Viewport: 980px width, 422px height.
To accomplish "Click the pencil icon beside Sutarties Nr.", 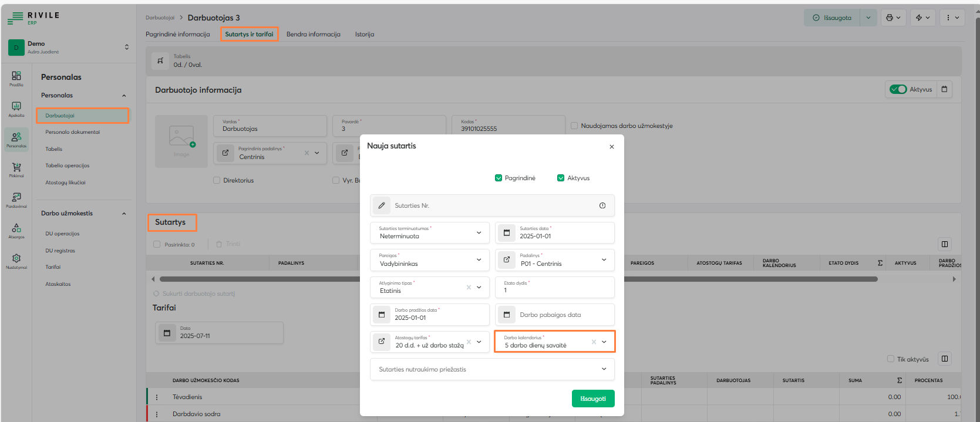I will click(382, 205).
